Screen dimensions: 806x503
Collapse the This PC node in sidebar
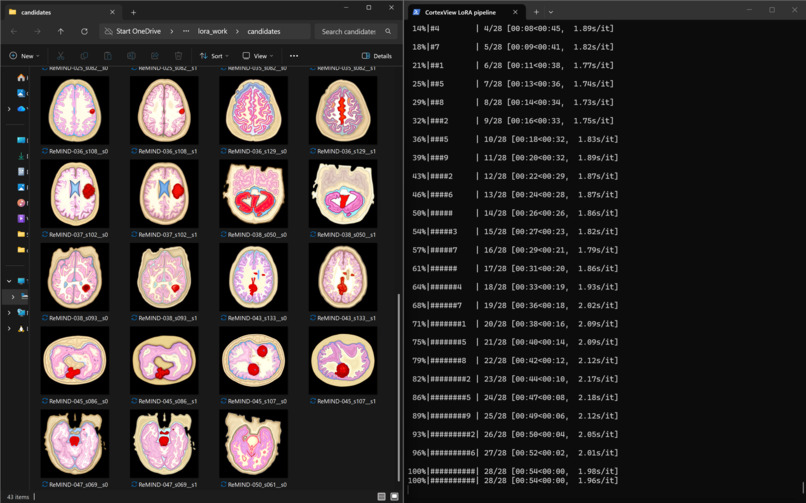click(x=9, y=281)
